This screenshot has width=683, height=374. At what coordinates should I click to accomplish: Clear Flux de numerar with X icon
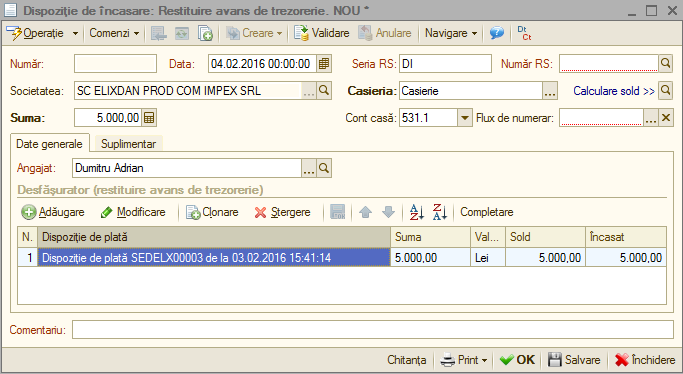click(x=666, y=118)
